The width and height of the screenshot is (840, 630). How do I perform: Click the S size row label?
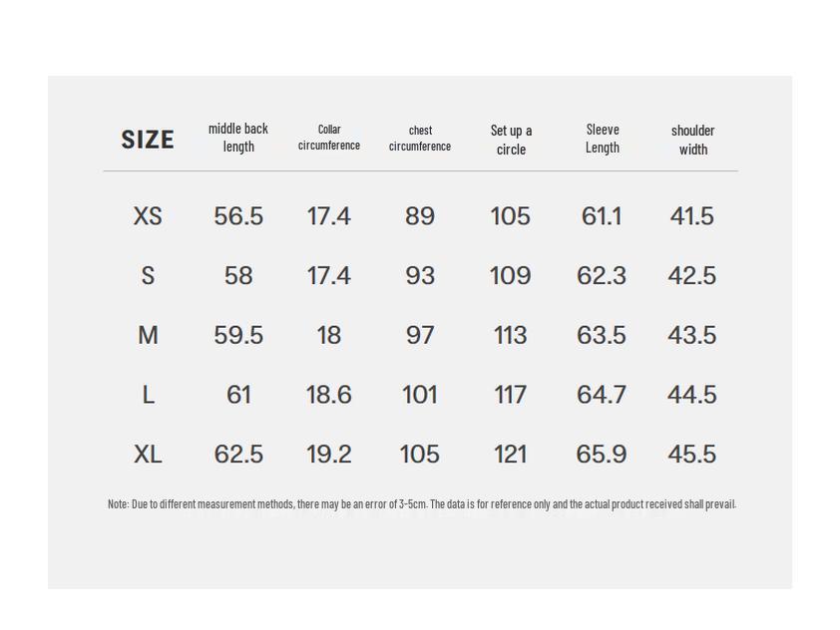click(148, 276)
